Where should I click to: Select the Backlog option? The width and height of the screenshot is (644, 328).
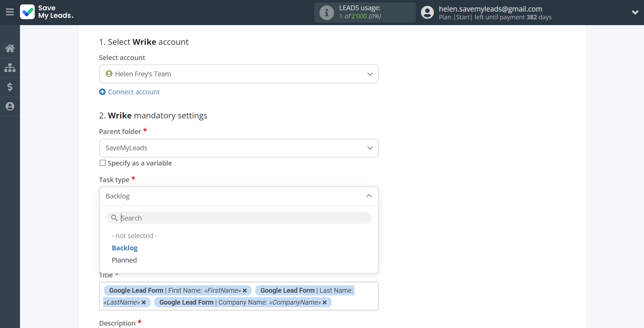tap(125, 248)
